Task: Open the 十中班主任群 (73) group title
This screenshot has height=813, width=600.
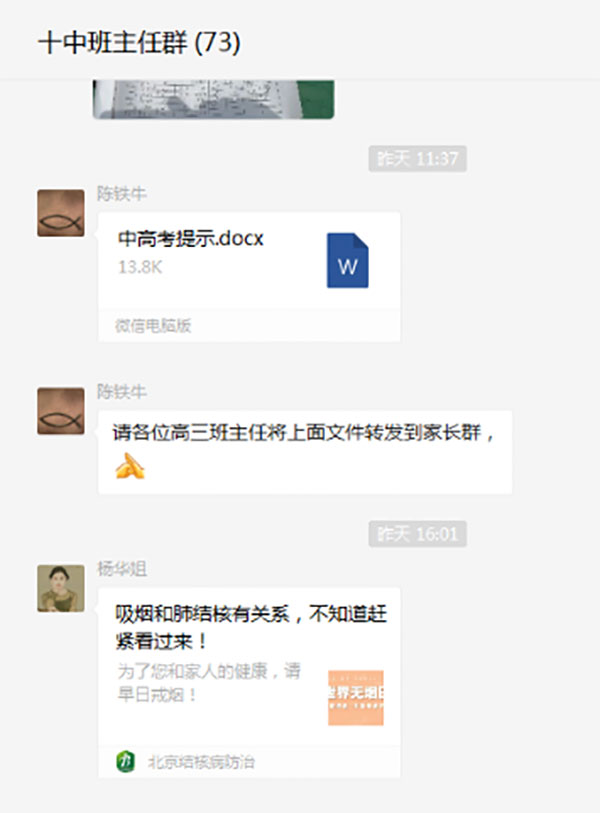Action: click(139, 43)
